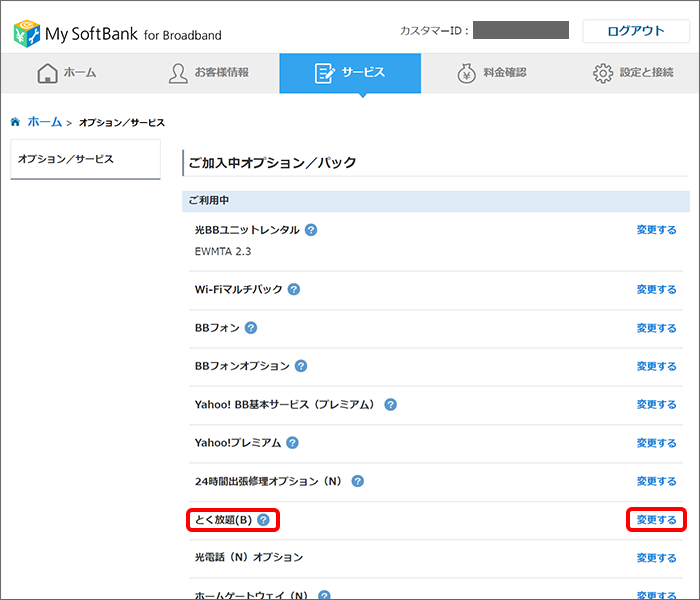Click the home icon in breadcrumb
This screenshot has width=700, height=600.
click(x=15, y=122)
